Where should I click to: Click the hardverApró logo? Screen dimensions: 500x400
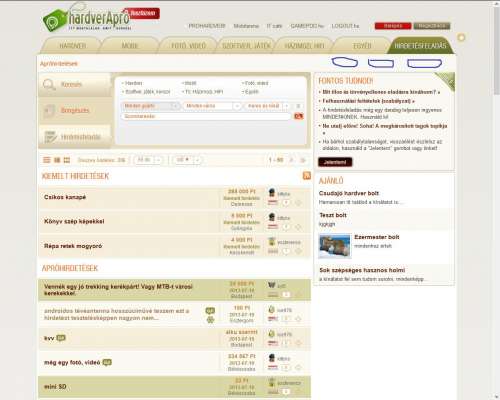point(87,19)
